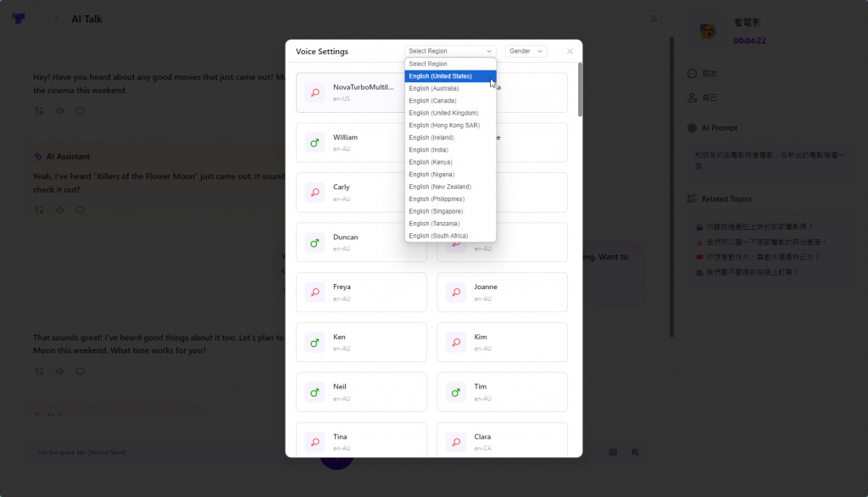Pick English (Hong Kong SAR) option
The width and height of the screenshot is (868, 497).
tap(450, 126)
